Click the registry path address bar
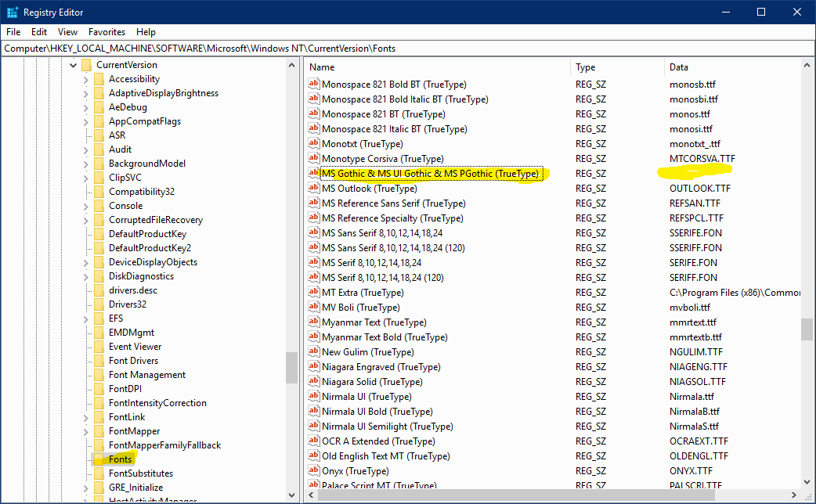 tap(407, 49)
